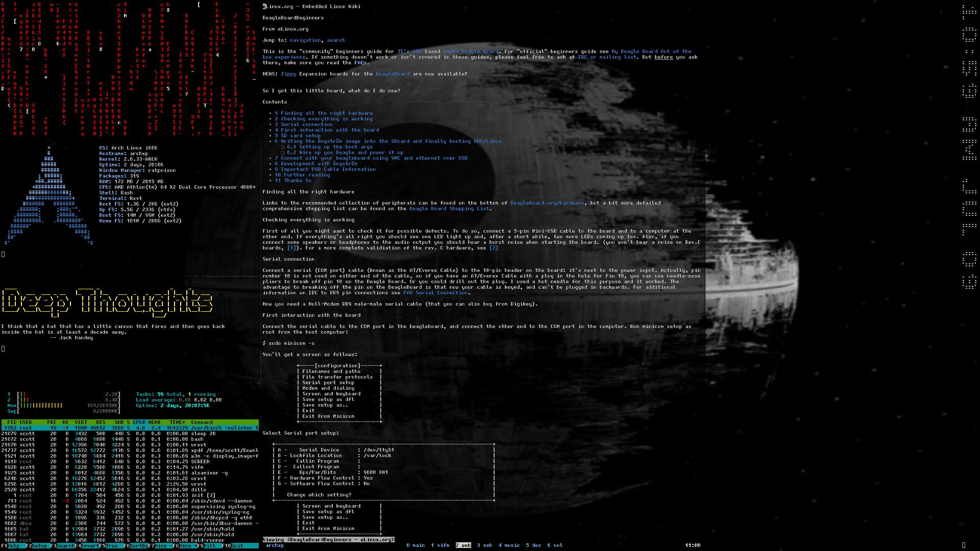Go to '6.2 Wire up you Beagle' entry

click(x=345, y=153)
